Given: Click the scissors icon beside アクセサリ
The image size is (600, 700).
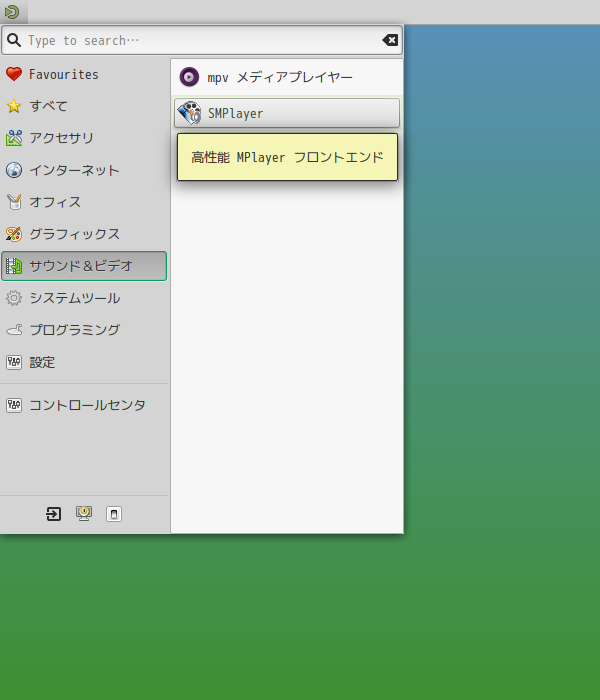Looking at the screenshot, I should click(x=14, y=138).
